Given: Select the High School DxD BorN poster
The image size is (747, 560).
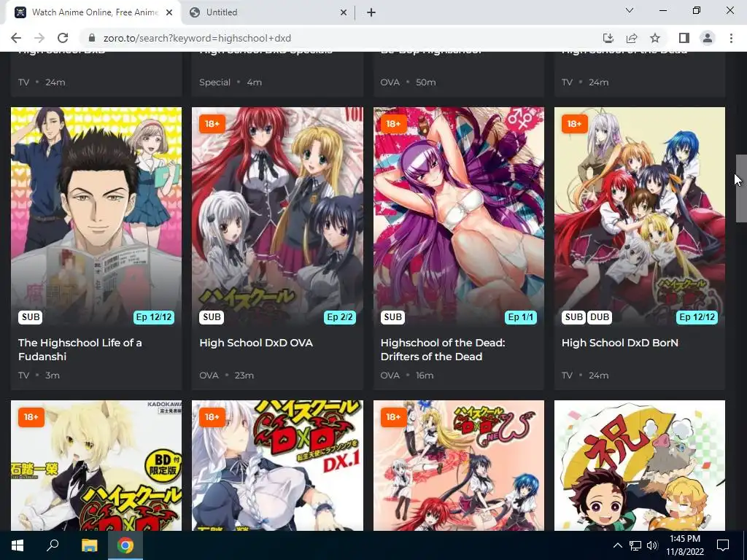Looking at the screenshot, I should click(x=640, y=217).
